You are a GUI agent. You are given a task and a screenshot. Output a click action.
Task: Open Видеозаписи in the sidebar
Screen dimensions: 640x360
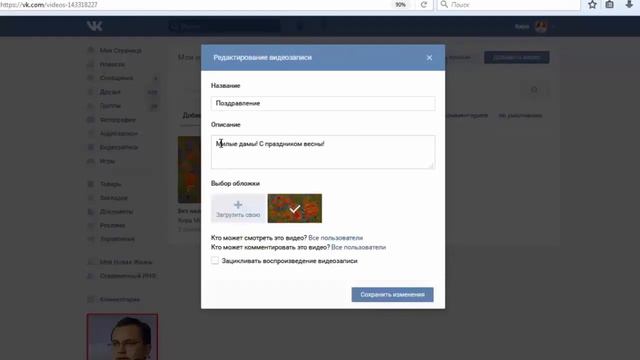pyautogui.click(x=118, y=147)
